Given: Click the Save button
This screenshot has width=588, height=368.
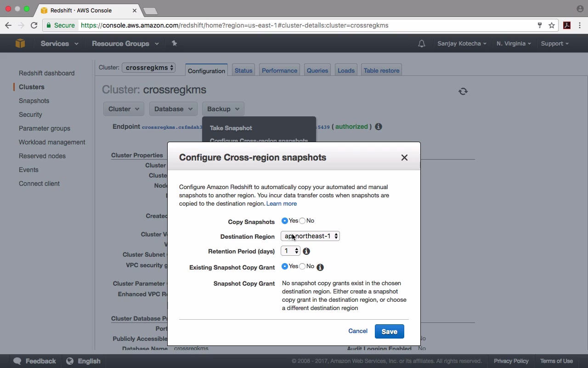Looking at the screenshot, I should click(389, 332).
